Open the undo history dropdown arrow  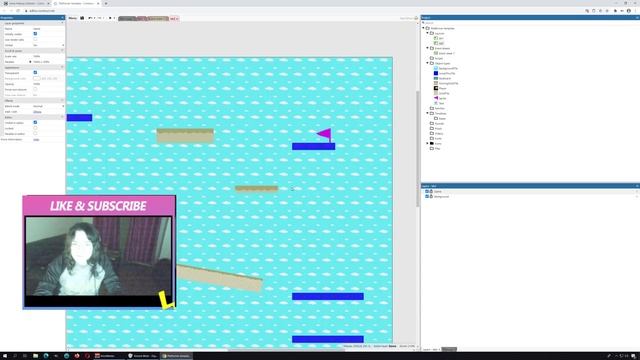coord(94,18)
